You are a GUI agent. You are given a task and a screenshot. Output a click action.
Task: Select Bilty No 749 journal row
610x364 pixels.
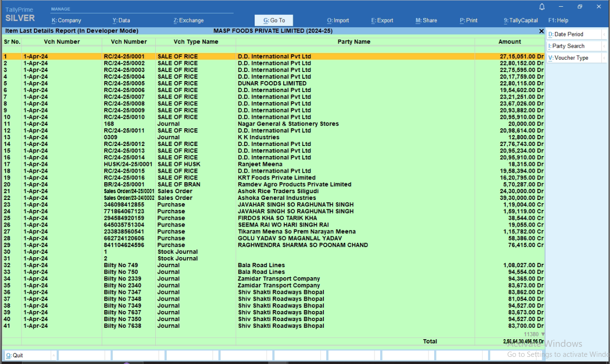pos(273,265)
